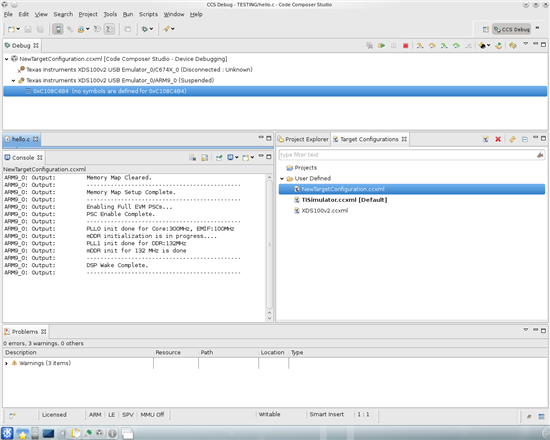Collapse the ARM9_0 emulator tree node
Image resolution: width=550 pixels, height=440 pixels.
coord(14,80)
